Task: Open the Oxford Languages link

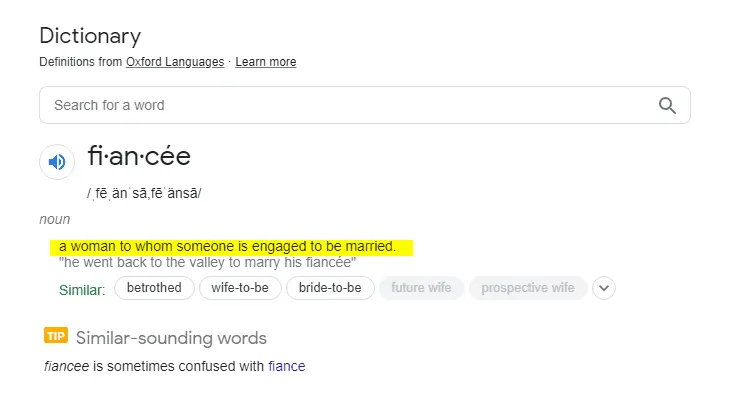Action: click(x=175, y=62)
